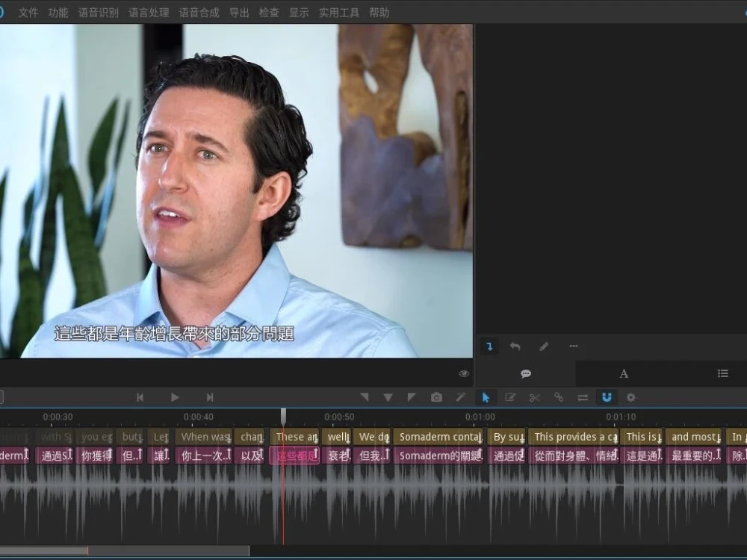Click the 0:00:40 mark on time ruler
Image resolution: width=747 pixels, height=560 pixels.
tap(198, 417)
